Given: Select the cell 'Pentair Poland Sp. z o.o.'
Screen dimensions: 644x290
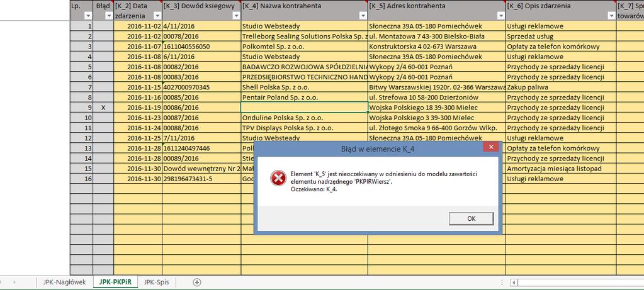Looking at the screenshot, I should (x=304, y=98).
